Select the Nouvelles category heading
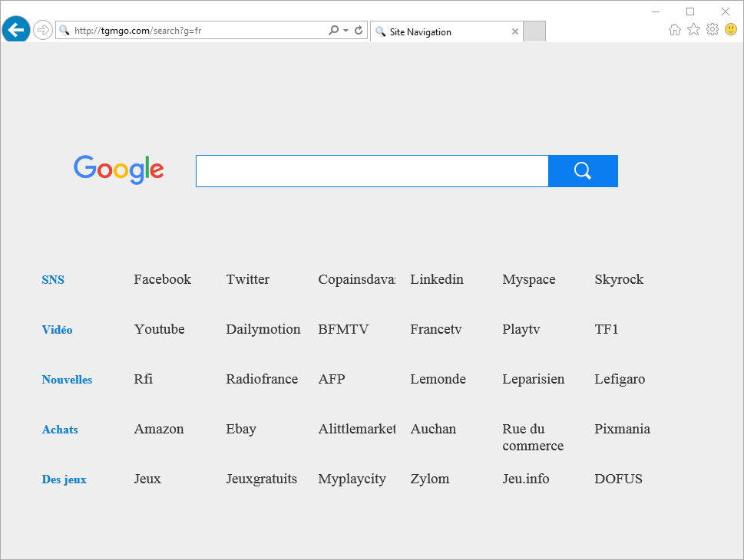The height and width of the screenshot is (560, 744). [x=67, y=380]
